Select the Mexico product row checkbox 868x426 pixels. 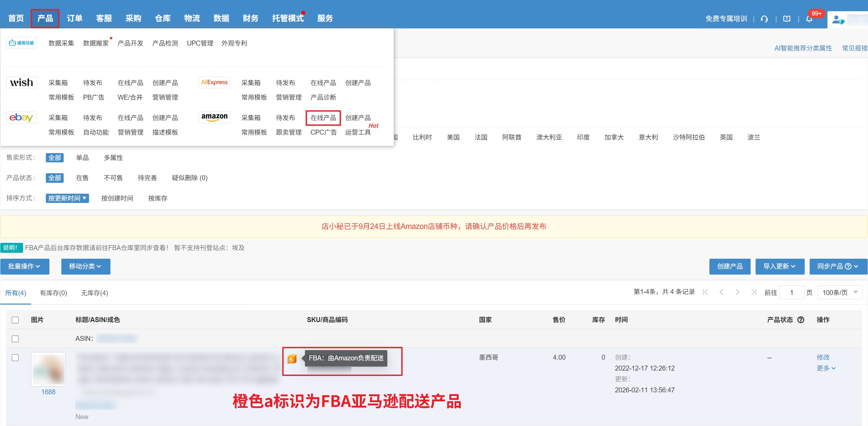tap(15, 357)
